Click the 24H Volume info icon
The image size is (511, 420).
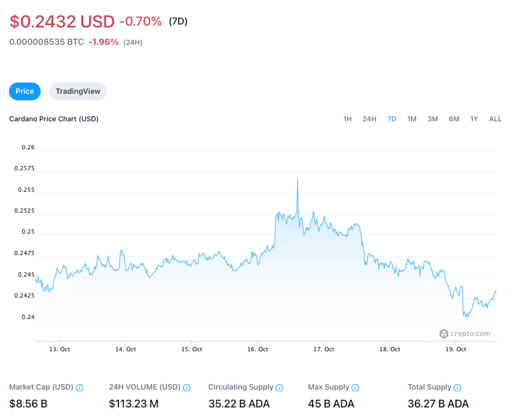186,388
